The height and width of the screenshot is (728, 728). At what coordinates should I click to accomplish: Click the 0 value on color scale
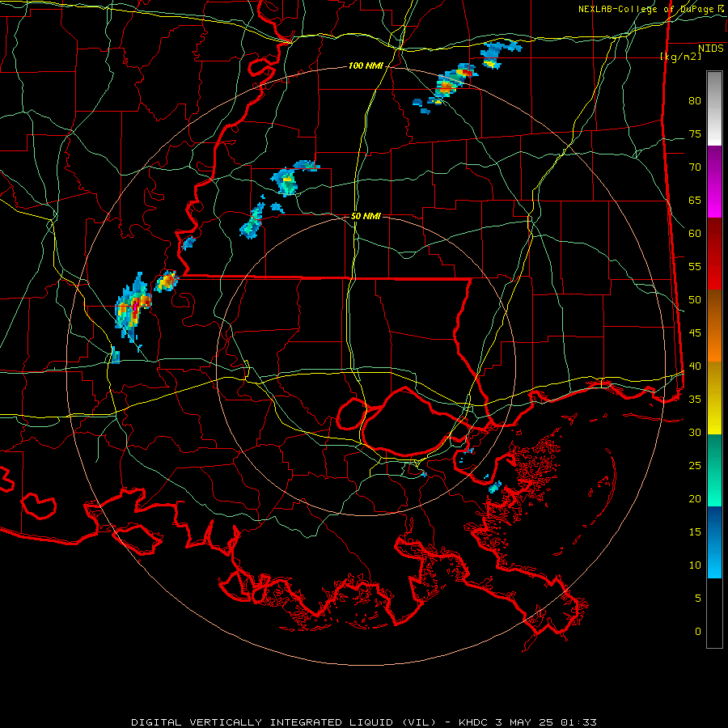(698, 632)
